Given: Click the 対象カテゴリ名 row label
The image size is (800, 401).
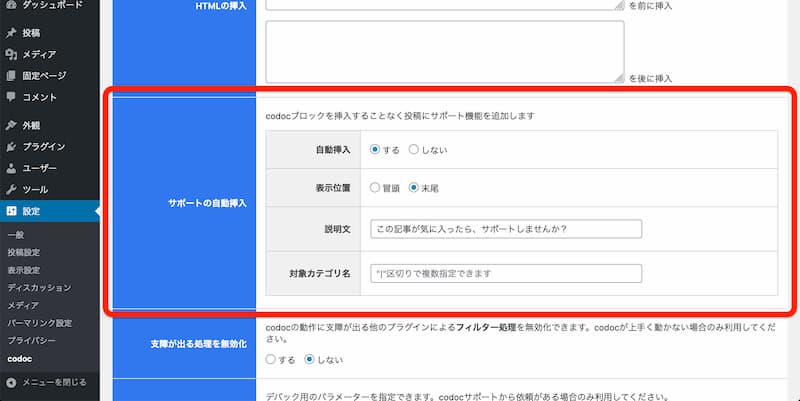Looking at the screenshot, I should 319,273.
